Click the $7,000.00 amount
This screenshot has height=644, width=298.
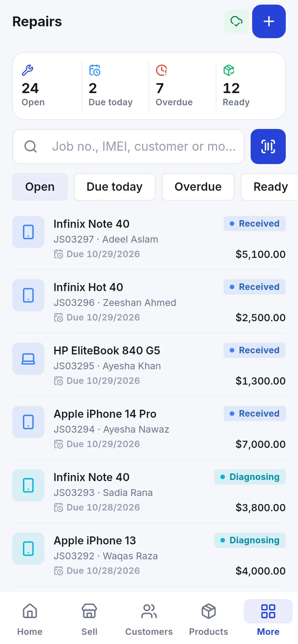point(261,444)
